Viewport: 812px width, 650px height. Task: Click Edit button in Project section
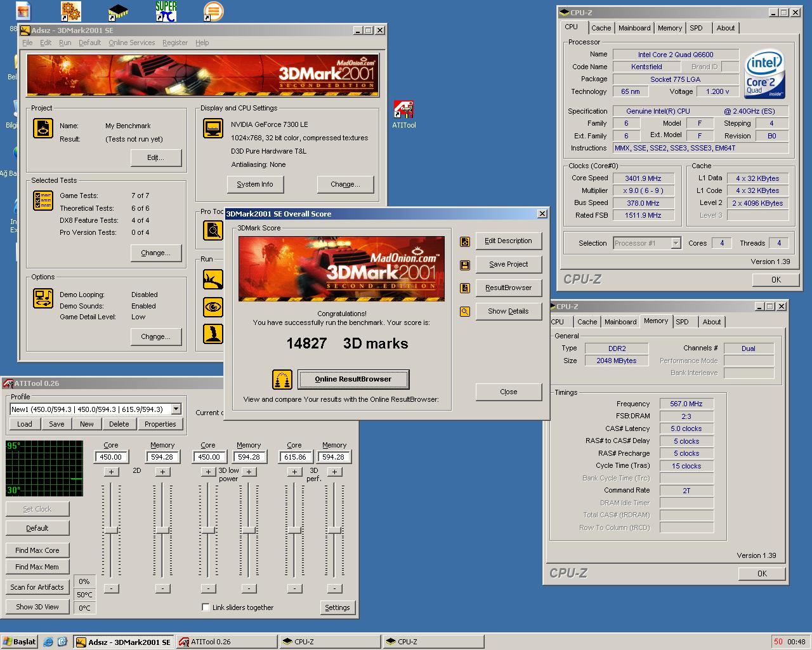(156, 157)
